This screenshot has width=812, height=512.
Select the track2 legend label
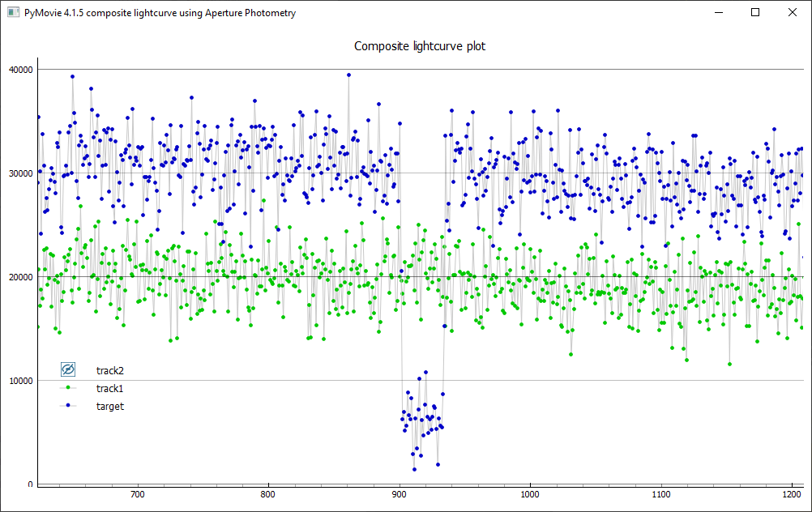click(109, 370)
